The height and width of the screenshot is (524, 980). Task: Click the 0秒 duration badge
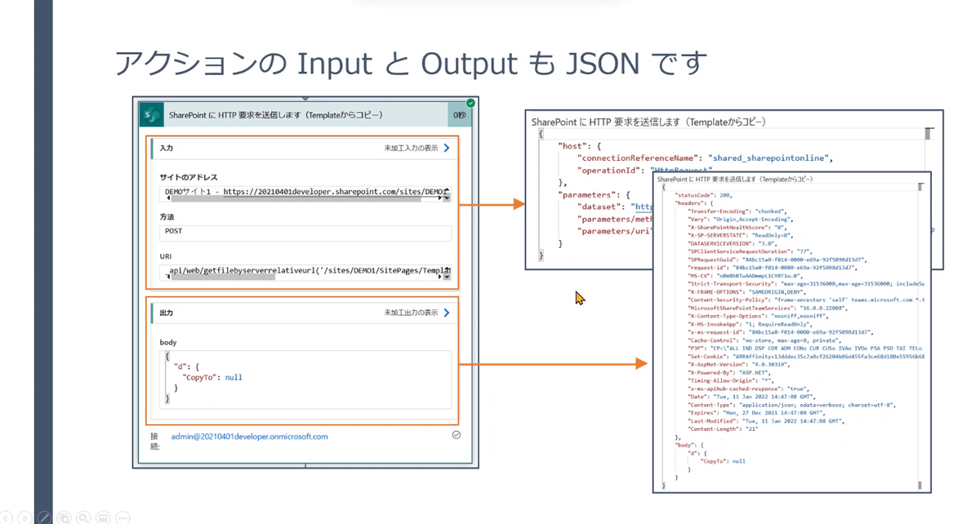[x=460, y=115]
